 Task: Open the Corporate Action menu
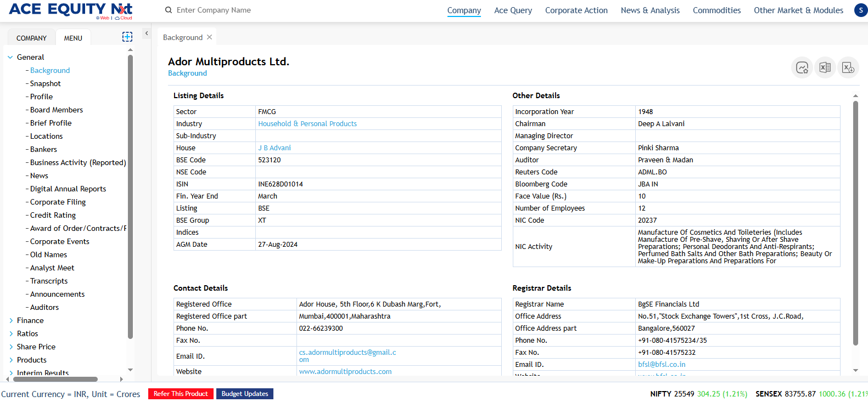pos(576,10)
